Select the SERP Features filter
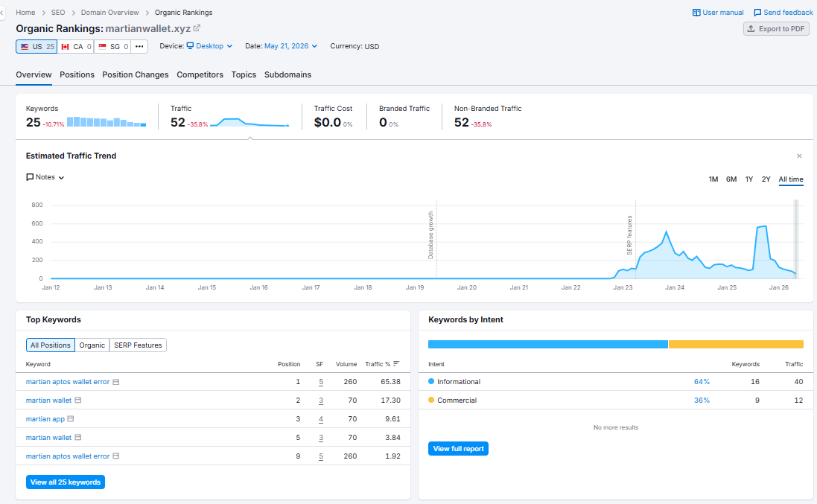Viewport: 817px width, 504px height. point(138,345)
